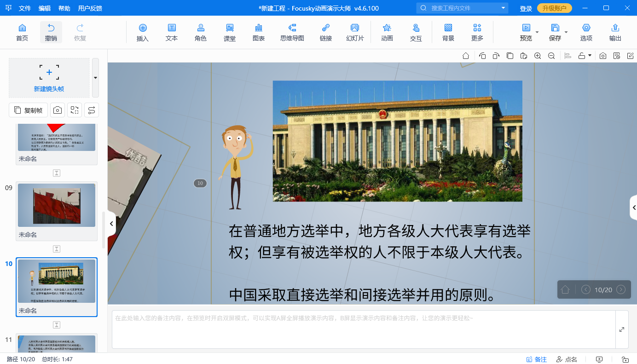Click the path route icon beside 复制帧

click(x=92, y=110)
